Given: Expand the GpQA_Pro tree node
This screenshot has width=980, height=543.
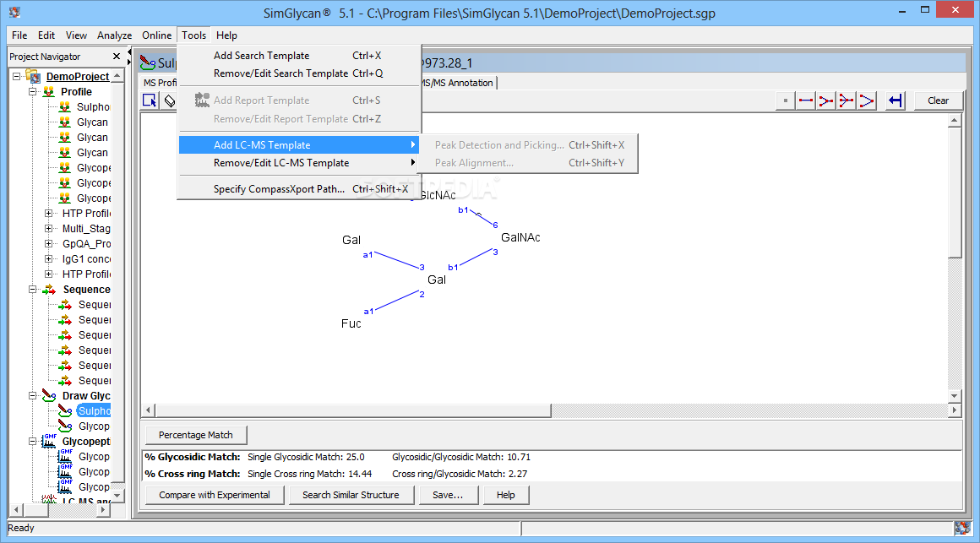Looking at the screenshot, I should tap(48, 244).
